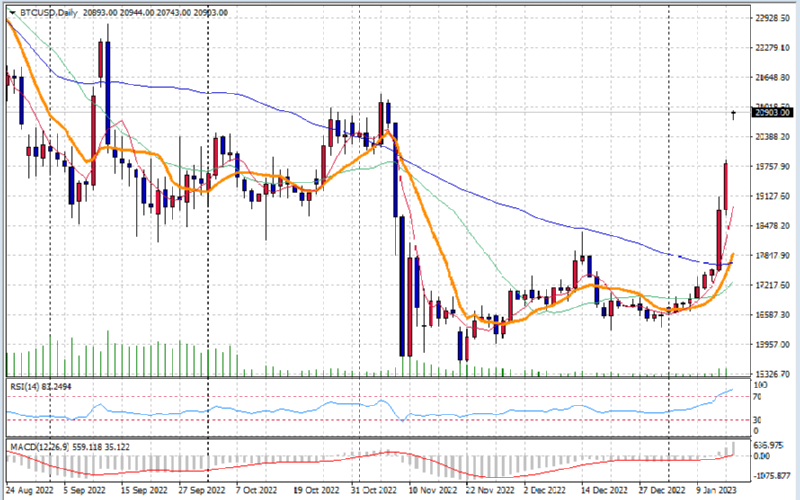This screenshot has width=800, height=500.
Task: Click the 24 Aug 2022 date label
Action: tap(29, 491)
